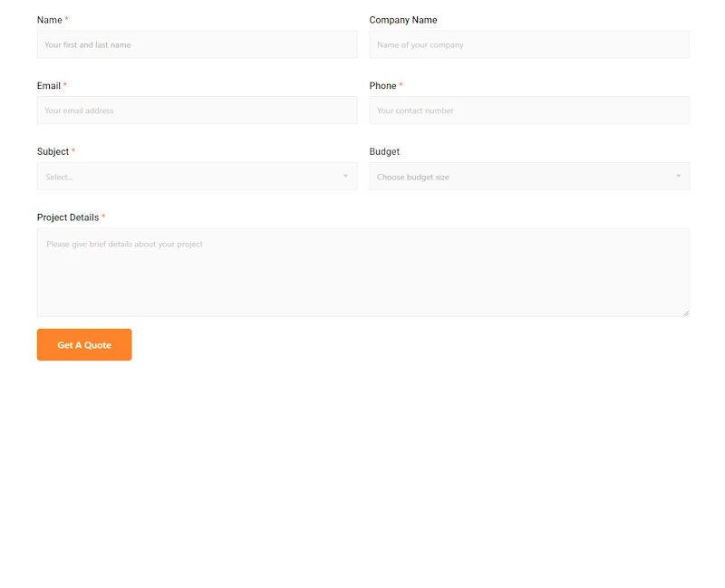Click the 'Name' field label
The image size is (725, 588).
tap(50, 20)
